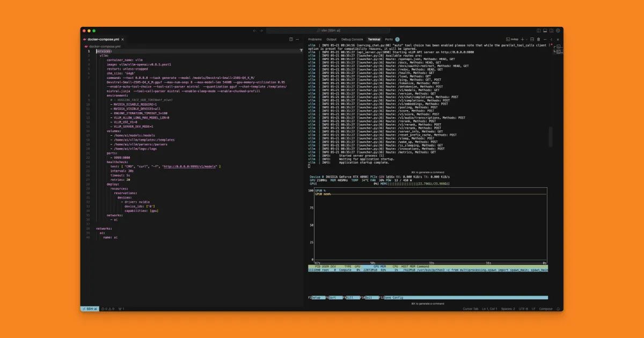
Task: Open Source Control via the branch icon
Action: (120, 308)
